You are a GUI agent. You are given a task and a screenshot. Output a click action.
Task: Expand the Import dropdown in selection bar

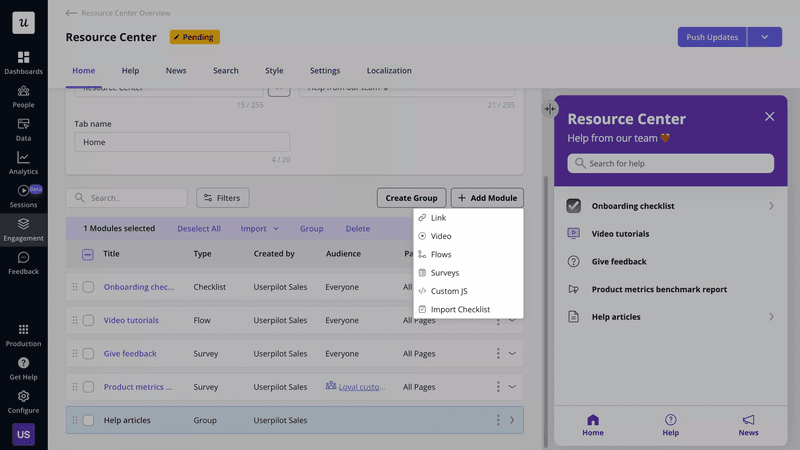point(259,229)
